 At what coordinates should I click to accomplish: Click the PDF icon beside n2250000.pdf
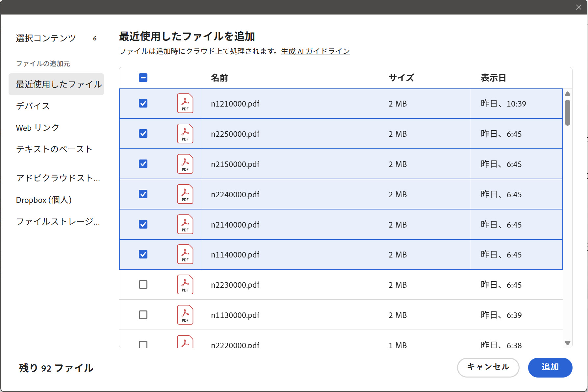click(x=185, y=134)
